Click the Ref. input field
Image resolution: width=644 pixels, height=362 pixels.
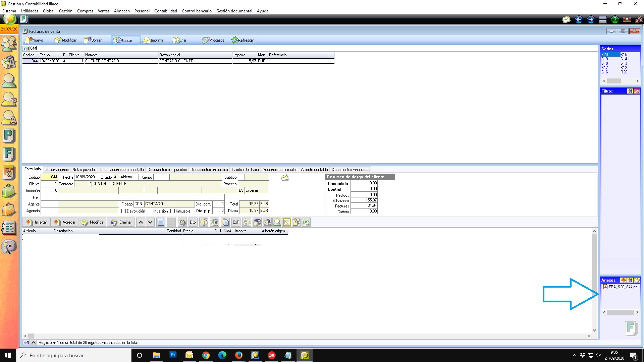click(132, 197)
